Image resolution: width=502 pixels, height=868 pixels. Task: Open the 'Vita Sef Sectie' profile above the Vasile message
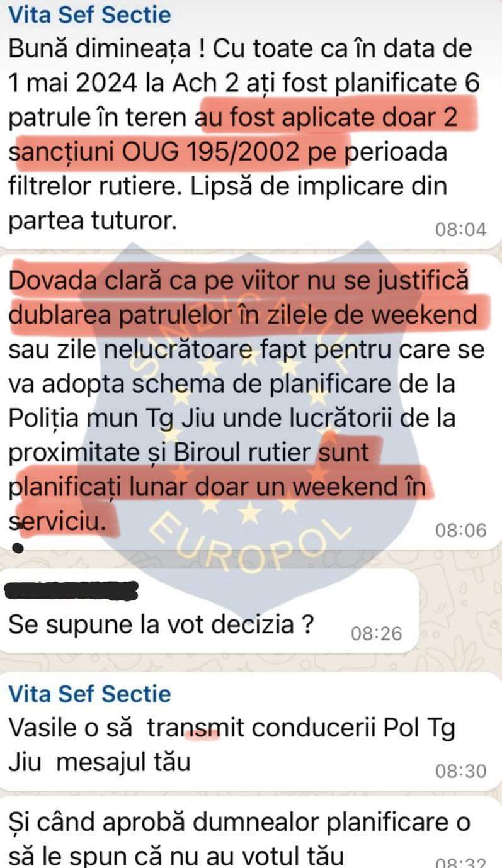89,694
